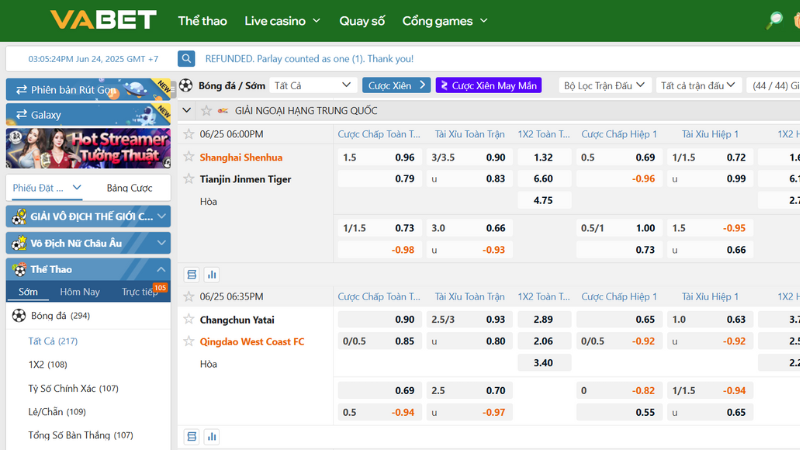Open statistics chart icon under Changchun match

pyautogui.click(x=212, y=437)
